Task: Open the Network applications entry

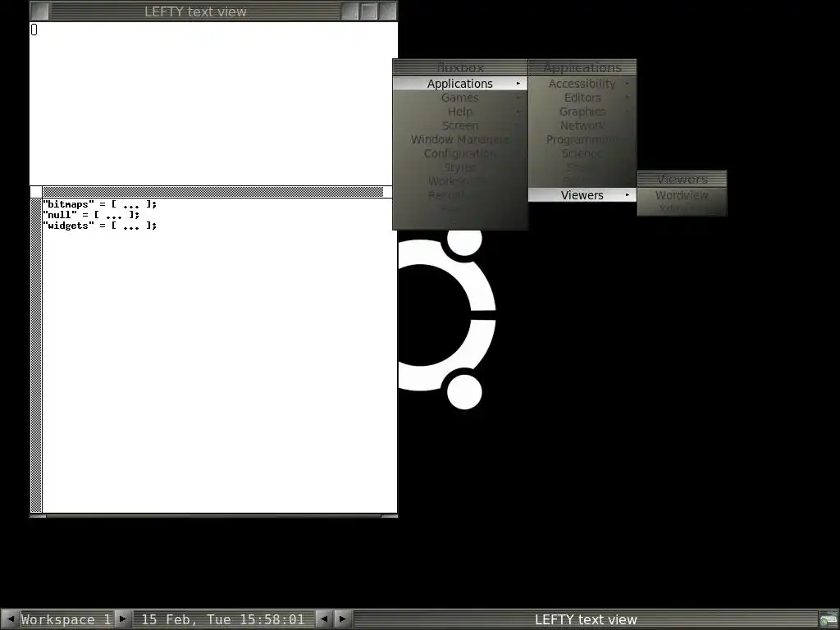Action: [582, 126]
